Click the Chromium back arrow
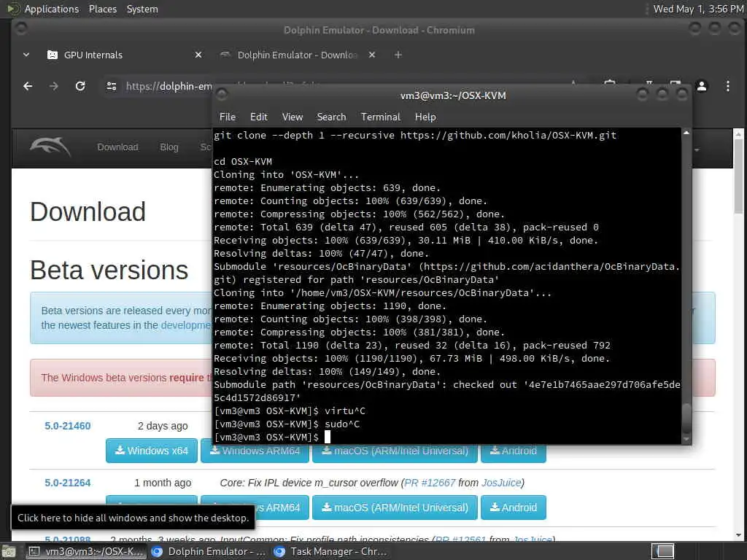This screenshot has width=747, height=560. (28, 86)
